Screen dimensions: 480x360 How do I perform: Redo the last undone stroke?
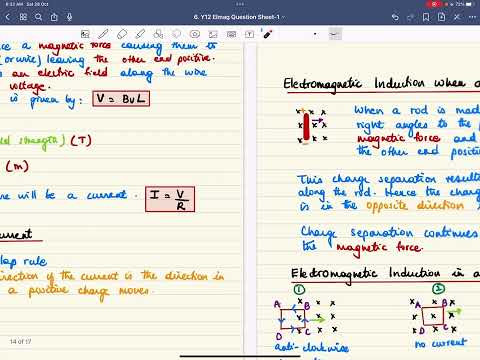tap(410, 17)
